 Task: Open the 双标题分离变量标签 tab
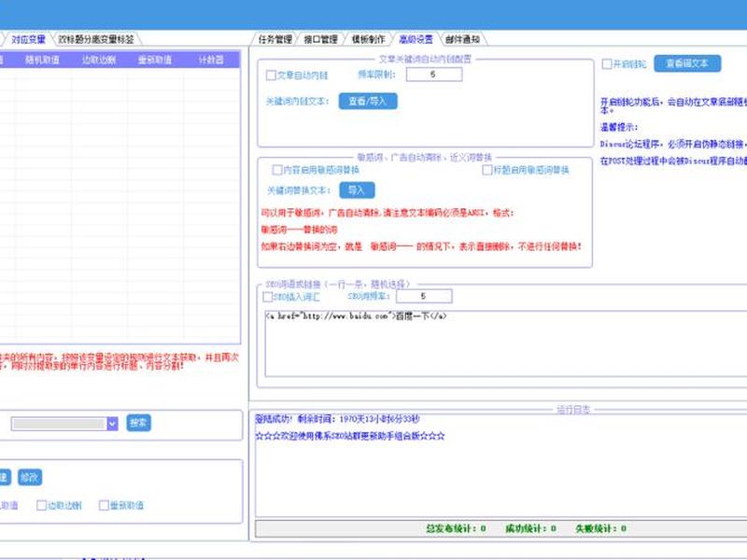(x=96, y=39)
